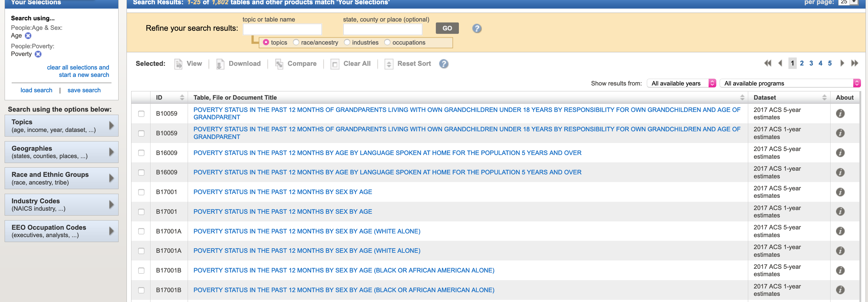Remove the Age selection filter
This screenshot has height=302, width=868.
point(28,36)
